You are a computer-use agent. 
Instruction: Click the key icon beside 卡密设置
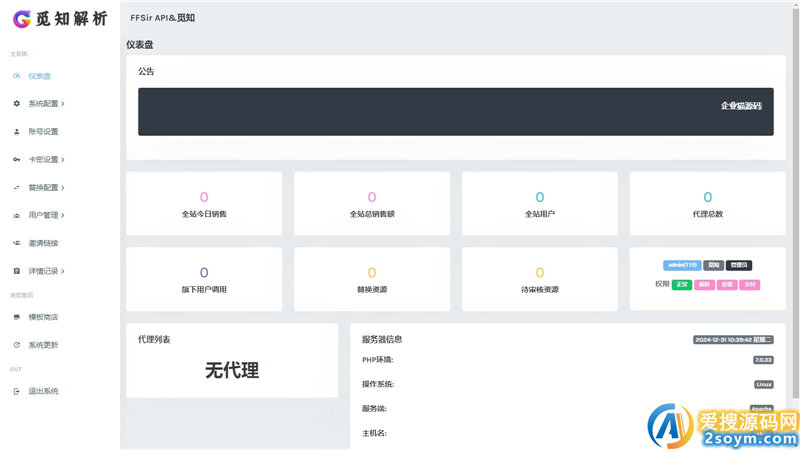tap(16, 160)
